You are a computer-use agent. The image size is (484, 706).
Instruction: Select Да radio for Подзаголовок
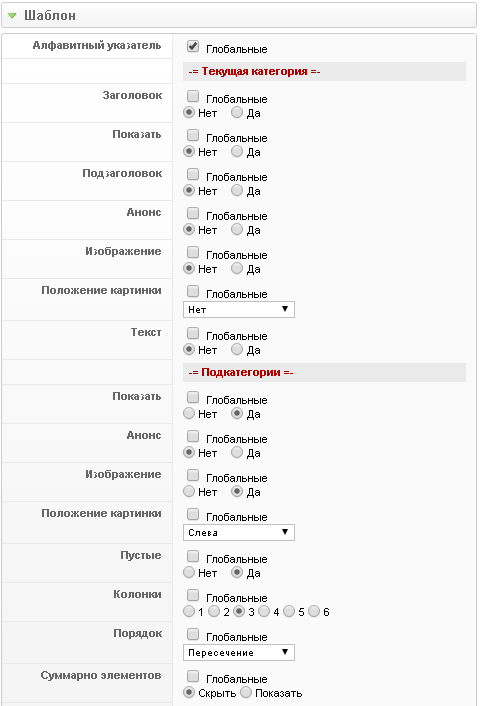pyautogui.click(x=237, y=190)
